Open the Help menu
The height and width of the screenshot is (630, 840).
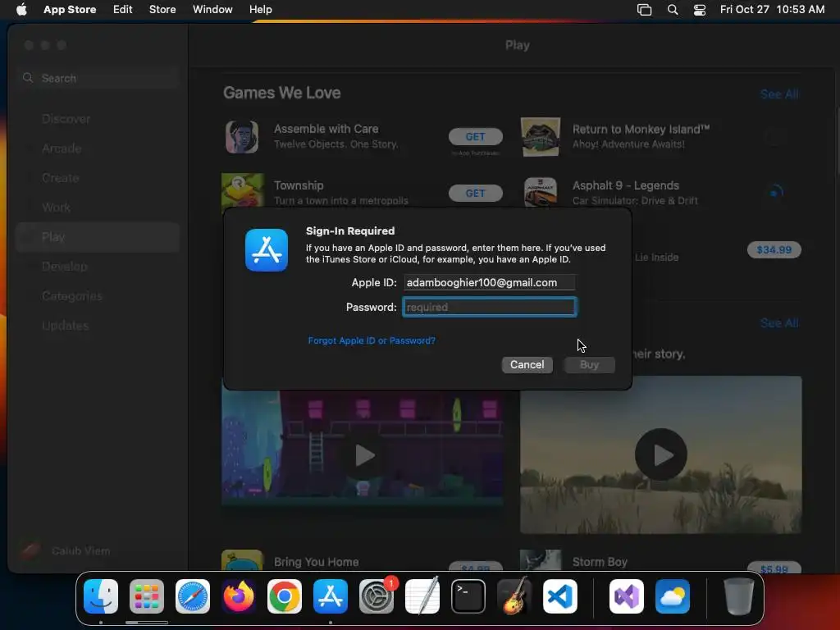pyautogui.click(x=260, y=10)
